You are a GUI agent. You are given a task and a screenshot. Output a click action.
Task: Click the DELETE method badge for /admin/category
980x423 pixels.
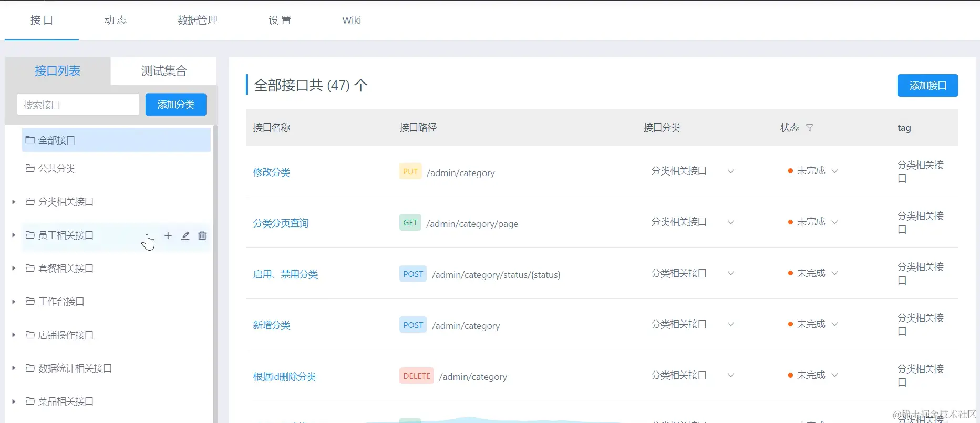pyautogui.click(x=417, y=376)
